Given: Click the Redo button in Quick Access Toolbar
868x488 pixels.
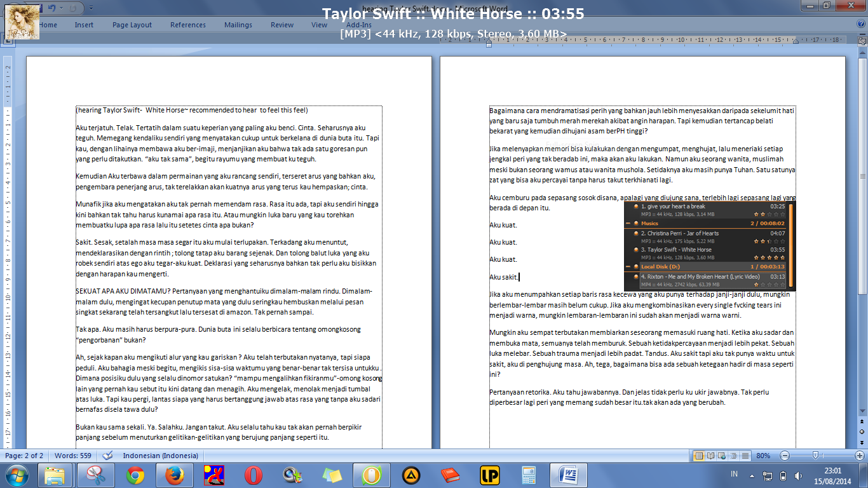Looking at the screenshot, I should coord(73,8).
